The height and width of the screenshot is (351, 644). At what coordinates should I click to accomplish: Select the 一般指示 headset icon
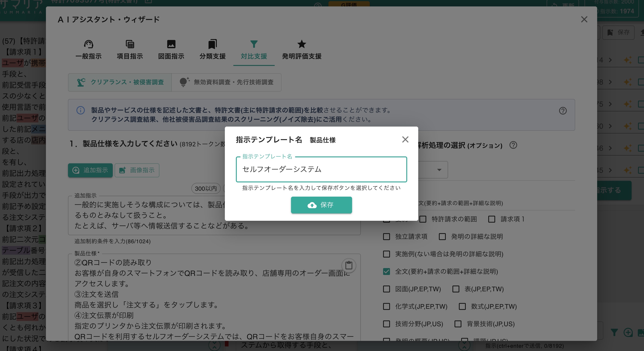click(x=89, y=44)
